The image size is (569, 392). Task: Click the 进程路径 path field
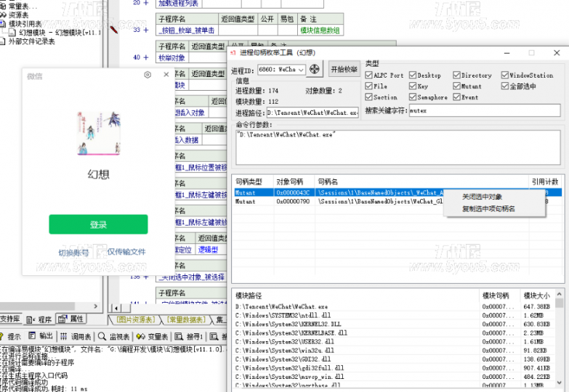[x=312, y=113]
